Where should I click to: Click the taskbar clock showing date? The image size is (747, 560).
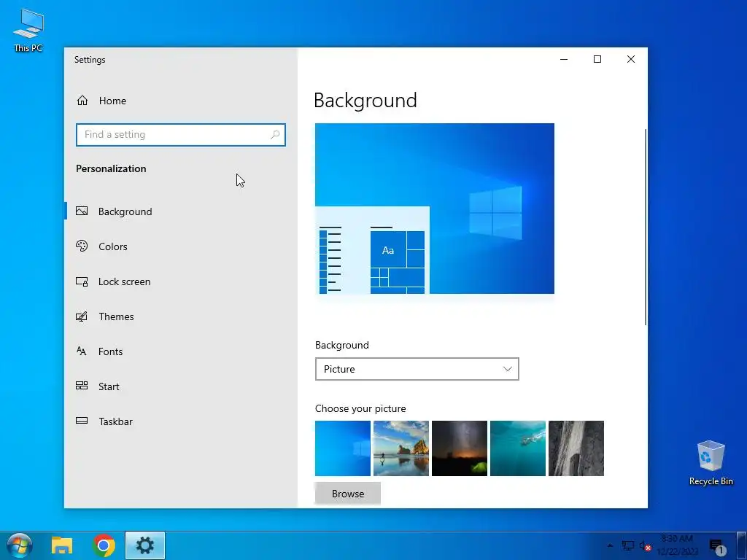click(x=677, y=545)
